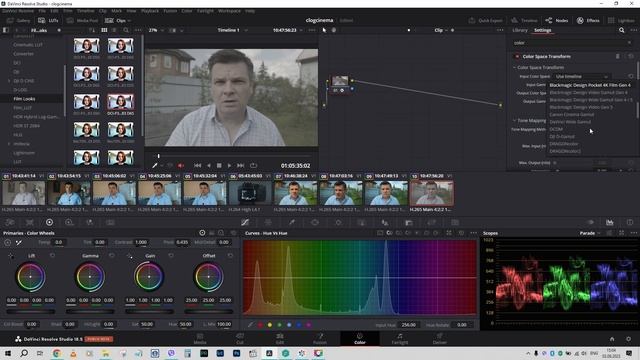Open the Lightbox view
Screen dimensions: 640x360
click(x=621, y=20)
